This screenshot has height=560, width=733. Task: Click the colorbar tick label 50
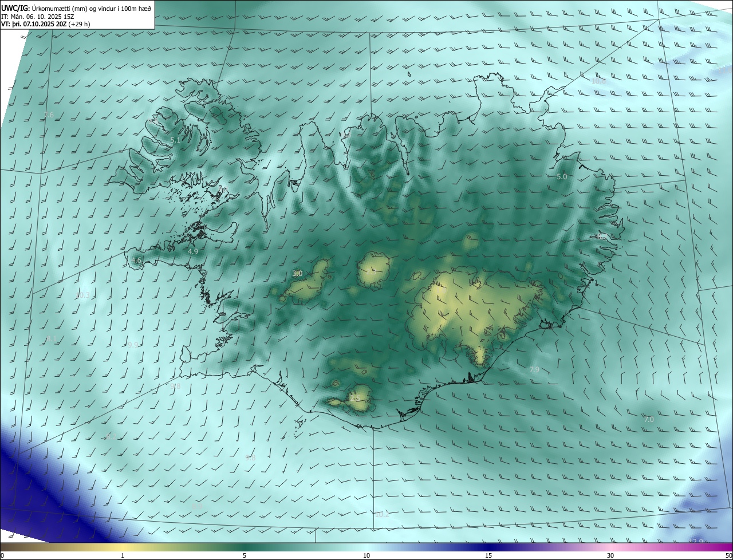(728, 555)
